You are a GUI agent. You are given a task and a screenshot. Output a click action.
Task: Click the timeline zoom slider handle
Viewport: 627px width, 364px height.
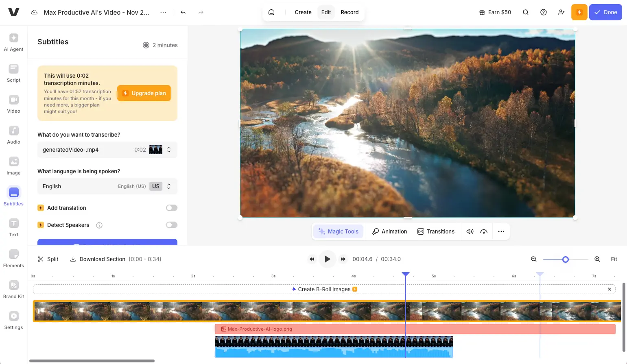point(565,259)
